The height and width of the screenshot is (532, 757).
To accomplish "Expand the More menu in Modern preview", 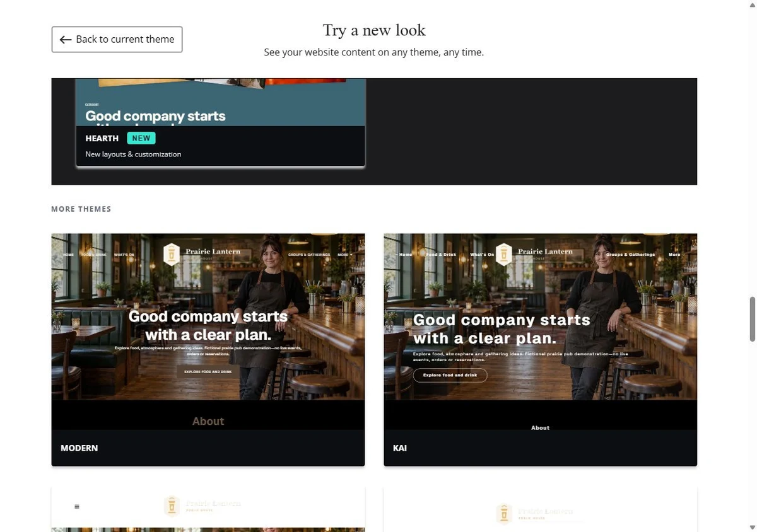I will (x=344, y=255).
